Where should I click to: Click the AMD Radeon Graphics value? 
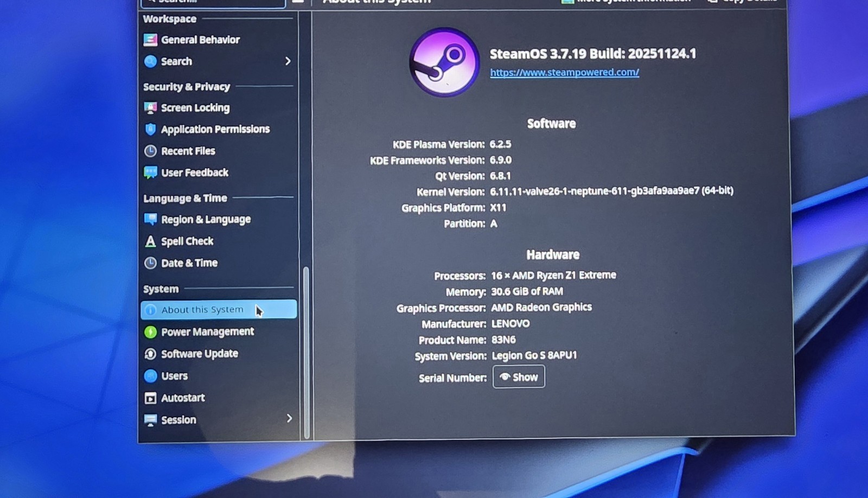(x=541, y=307)
